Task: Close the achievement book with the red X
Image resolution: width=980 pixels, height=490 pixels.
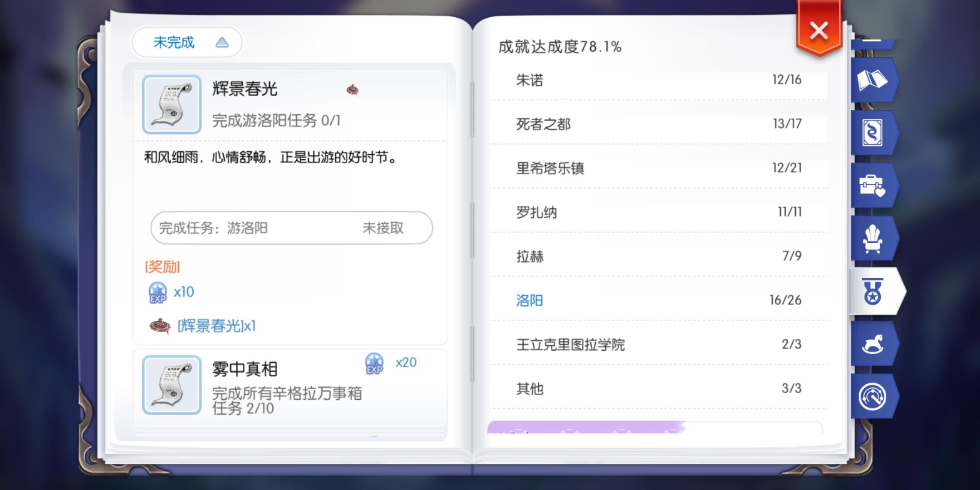Action: click(x=819, y=30)
